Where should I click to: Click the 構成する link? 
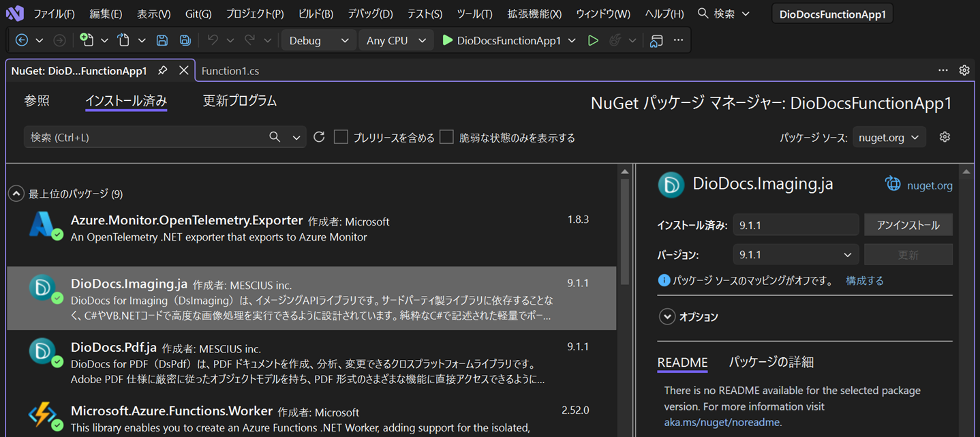coord(865,280)
